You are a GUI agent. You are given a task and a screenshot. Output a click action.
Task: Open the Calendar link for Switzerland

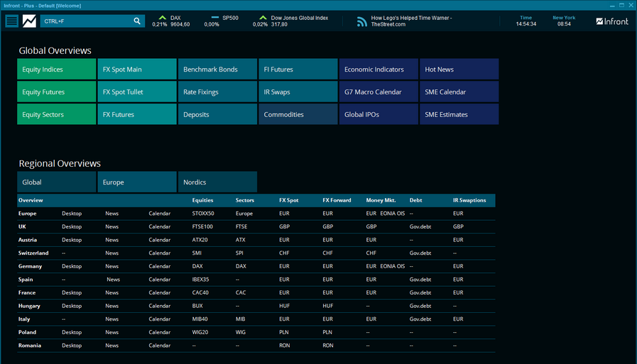pos(159,253)
